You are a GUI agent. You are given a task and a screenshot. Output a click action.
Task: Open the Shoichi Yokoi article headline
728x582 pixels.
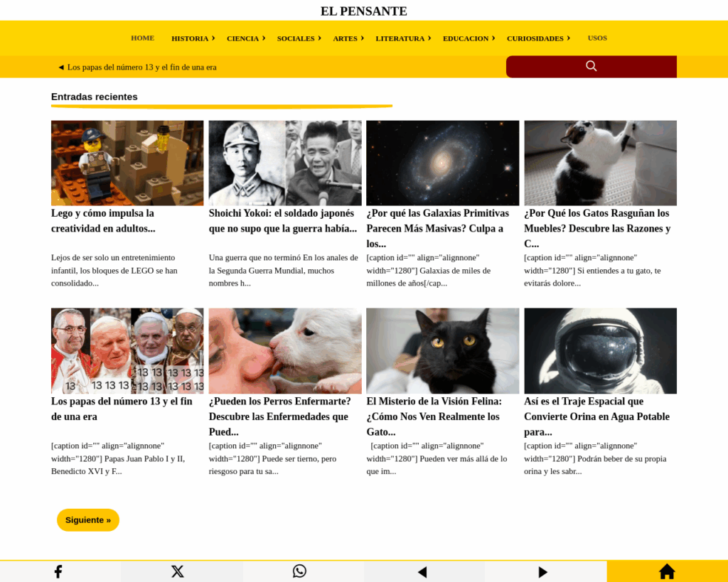pos(283,221)
